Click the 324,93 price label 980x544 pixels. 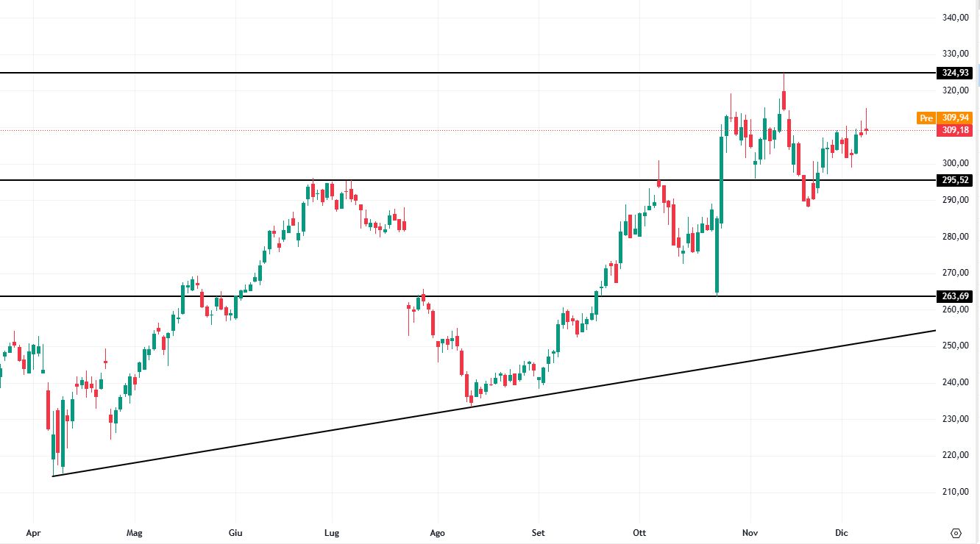click(x=955, y=73)
